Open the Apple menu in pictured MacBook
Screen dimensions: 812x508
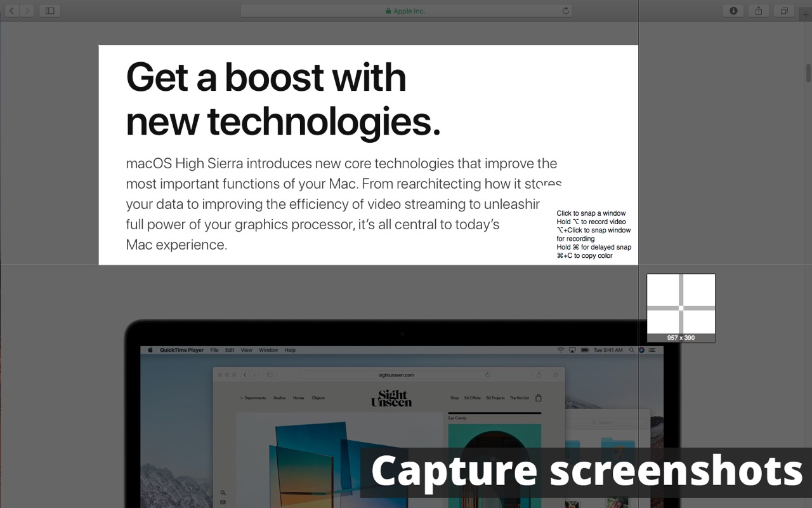tap(150, 350)
